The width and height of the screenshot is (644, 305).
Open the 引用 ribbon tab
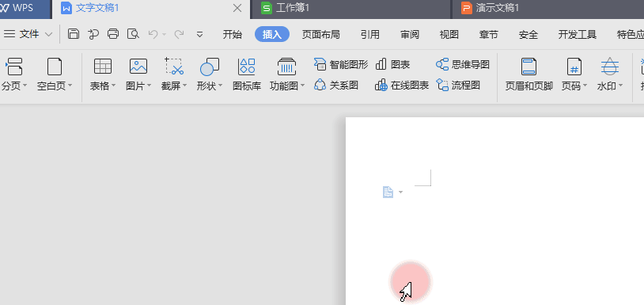point(370,35)
